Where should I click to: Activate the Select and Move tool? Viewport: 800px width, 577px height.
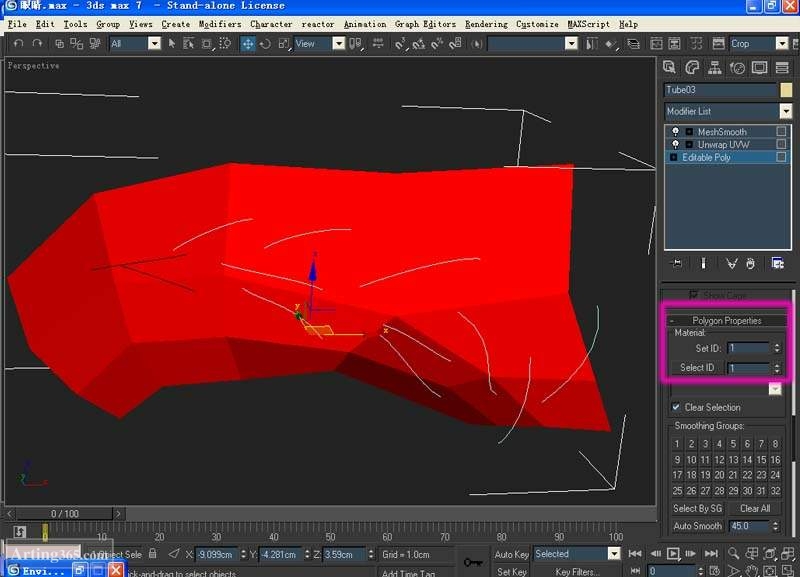247,44
